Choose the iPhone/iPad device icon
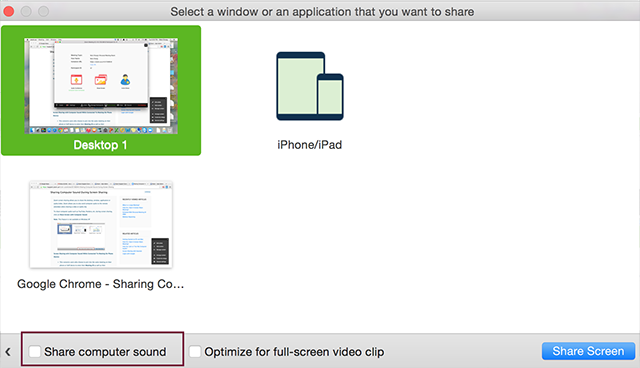640x368 pixels. (310, 86)
